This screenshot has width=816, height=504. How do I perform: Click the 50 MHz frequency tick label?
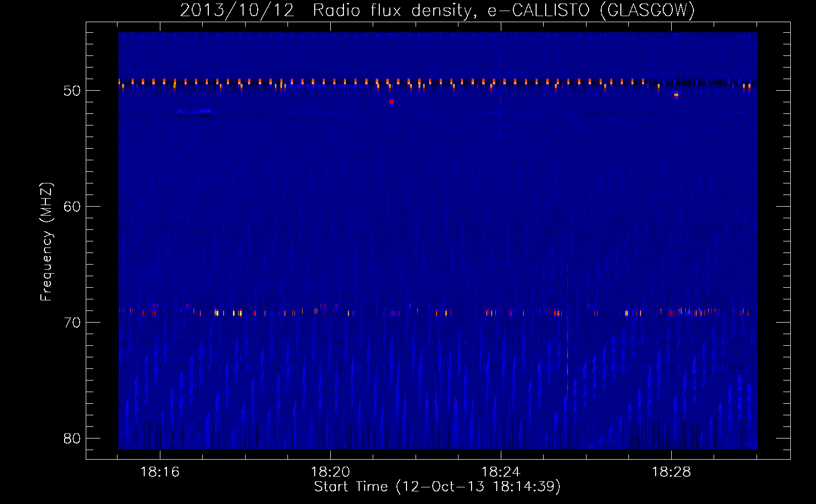tap(72, 91)
